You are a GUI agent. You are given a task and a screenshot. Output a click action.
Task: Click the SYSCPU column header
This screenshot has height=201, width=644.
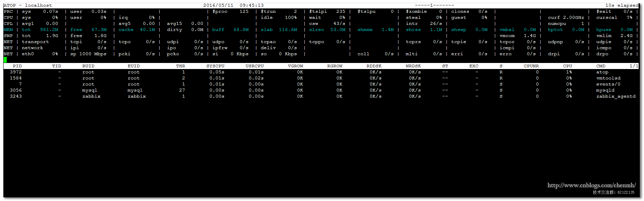[x=215, y=66]
